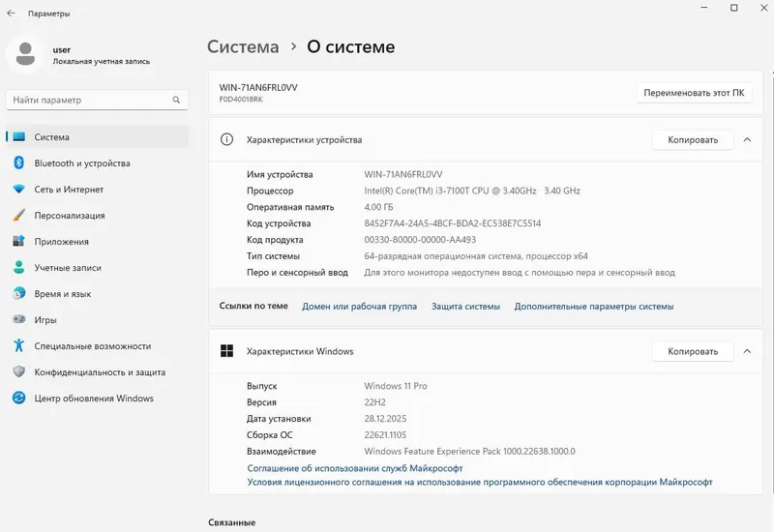Click the Конфиденциальность shield icon
774x532 pixels.
tap(18, 371)
